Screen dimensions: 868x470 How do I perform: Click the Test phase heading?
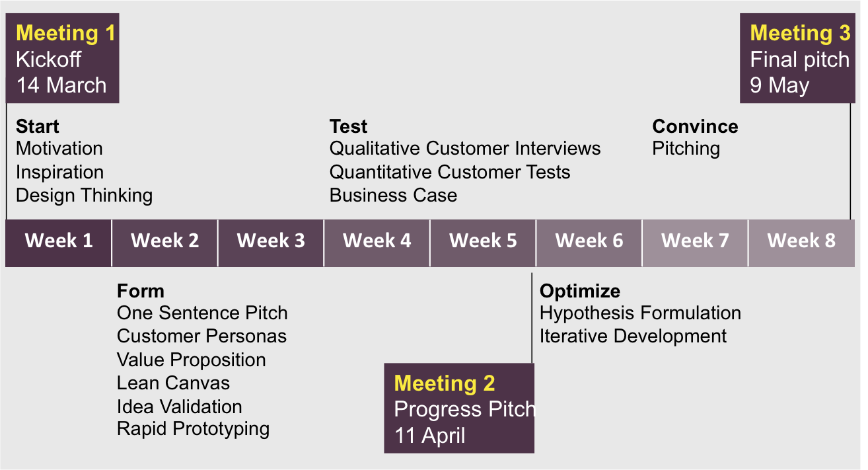(348, 126)
